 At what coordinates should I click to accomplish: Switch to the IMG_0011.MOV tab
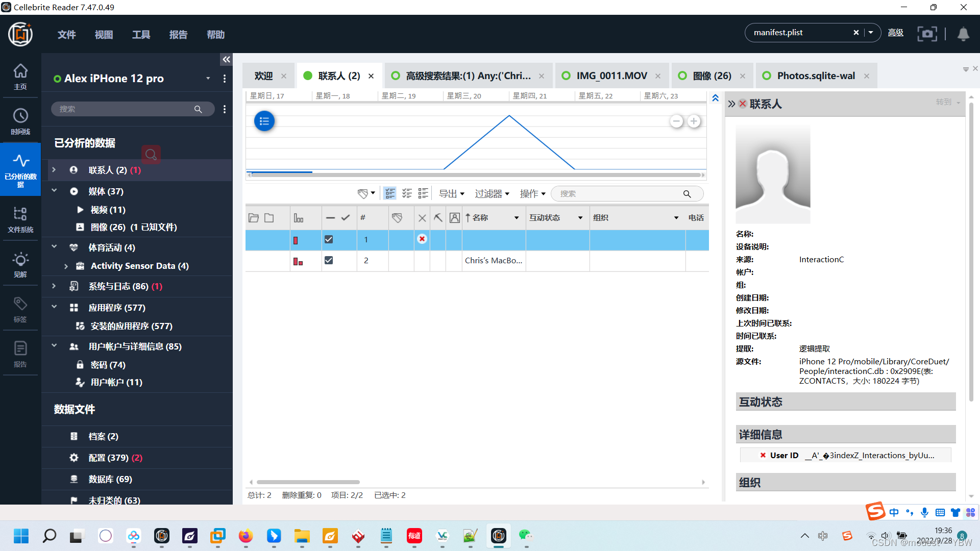click(x=611, y=76)
